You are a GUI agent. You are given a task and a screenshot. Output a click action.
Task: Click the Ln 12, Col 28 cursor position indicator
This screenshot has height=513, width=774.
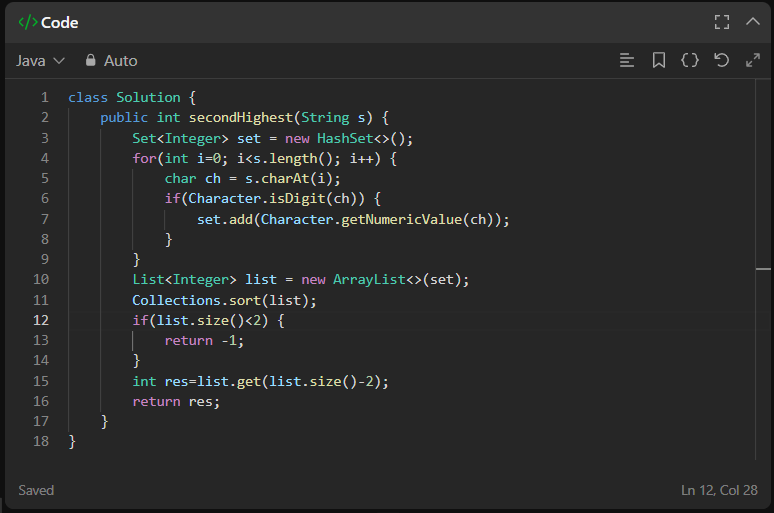click(719, 490)
